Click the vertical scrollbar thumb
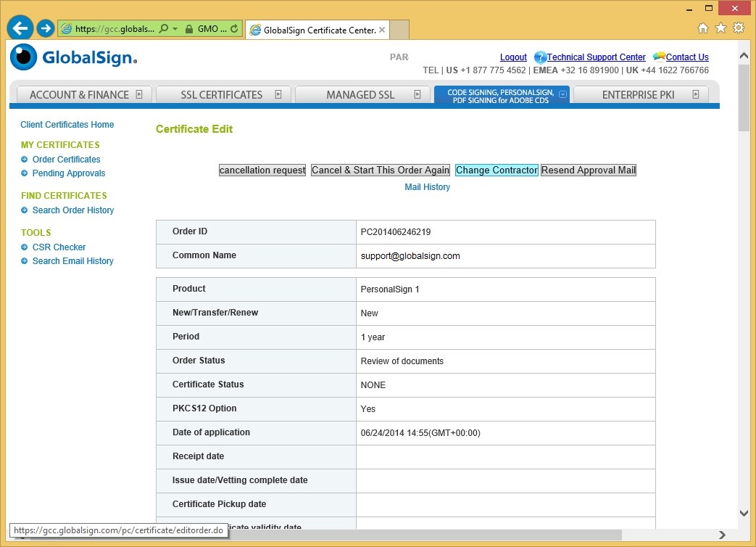 (x=744, y=96)
